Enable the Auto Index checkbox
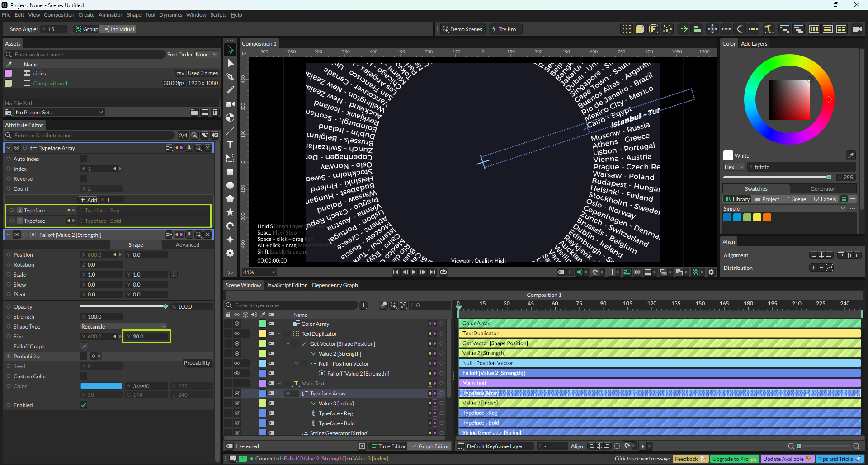Viewport: 868px width, 465px height. 84,159
